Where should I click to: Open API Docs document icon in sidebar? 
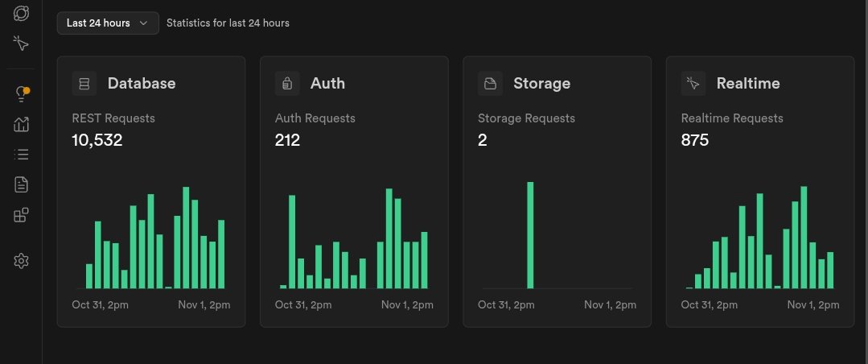tap(21, 184)
